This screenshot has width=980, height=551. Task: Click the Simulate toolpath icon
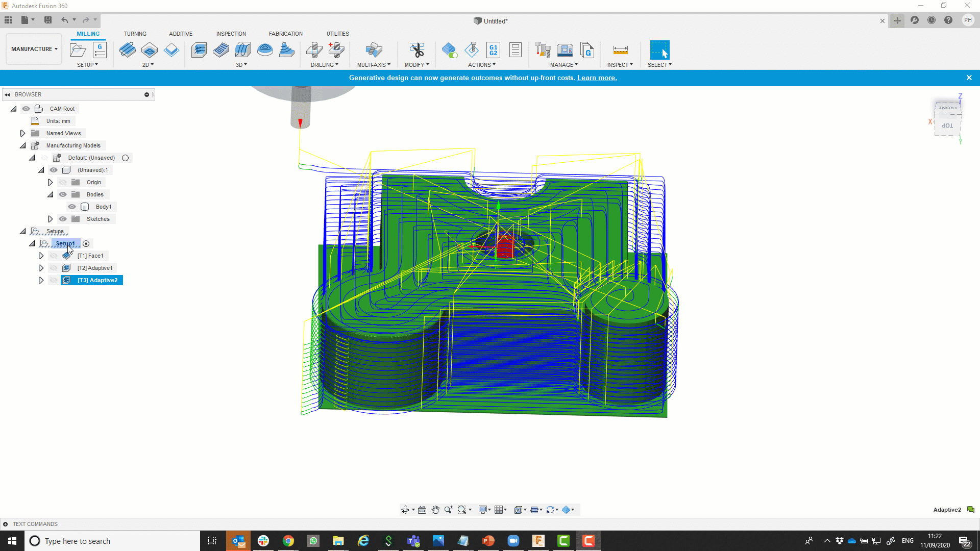pyautogui.click(x=472, y=50)
